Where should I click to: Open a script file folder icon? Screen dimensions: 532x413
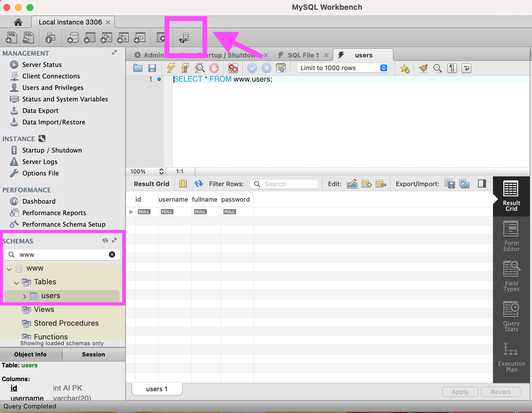138,68
